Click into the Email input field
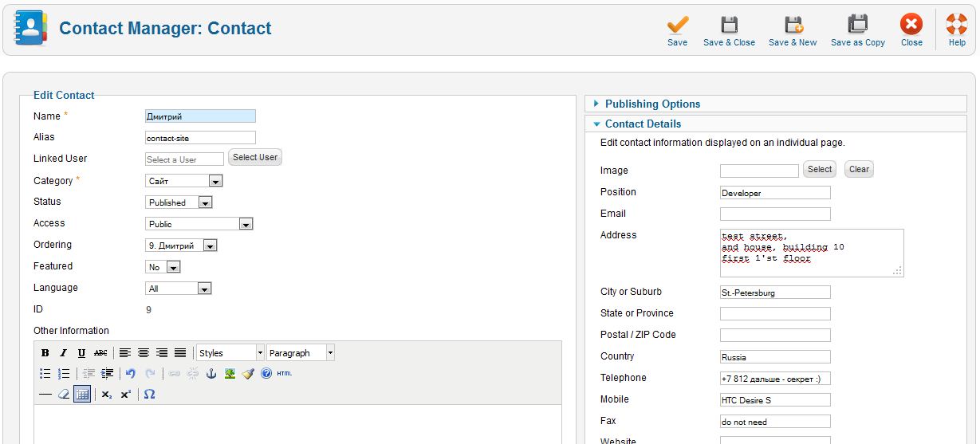 click(774, 214)
